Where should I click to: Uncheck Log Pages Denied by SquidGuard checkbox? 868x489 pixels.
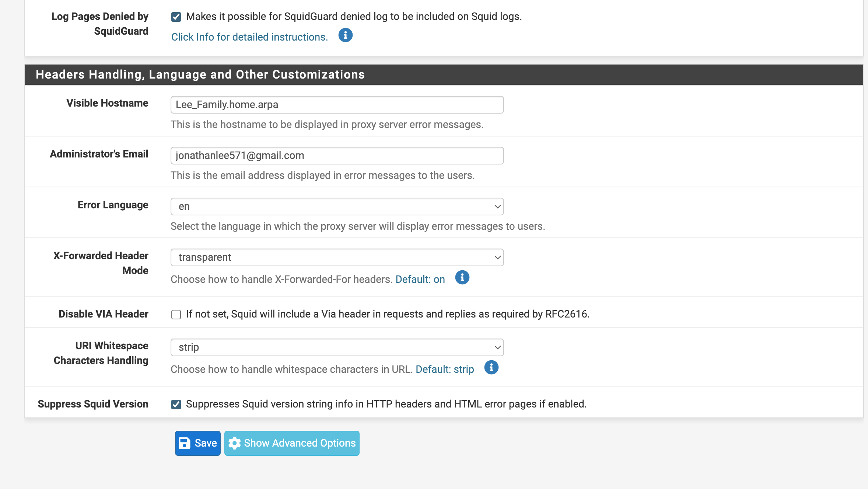click(x=176, y=17)
